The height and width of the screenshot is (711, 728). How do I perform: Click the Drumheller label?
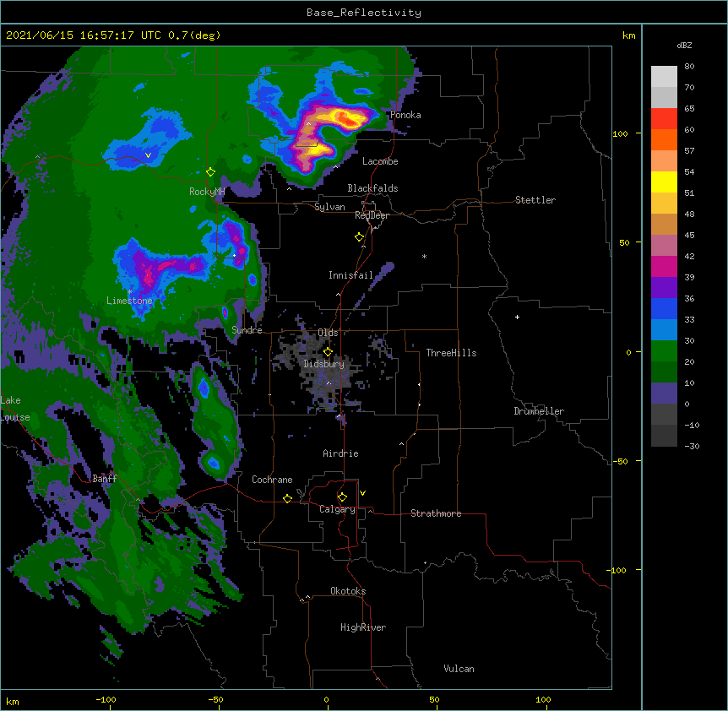539,411
